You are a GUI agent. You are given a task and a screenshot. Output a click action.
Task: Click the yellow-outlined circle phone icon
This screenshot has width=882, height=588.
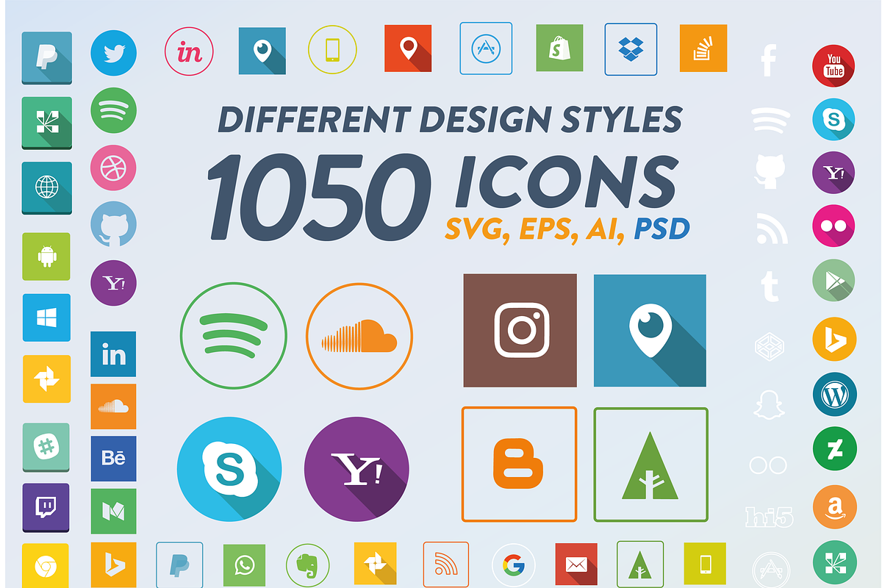pos(332,51)
